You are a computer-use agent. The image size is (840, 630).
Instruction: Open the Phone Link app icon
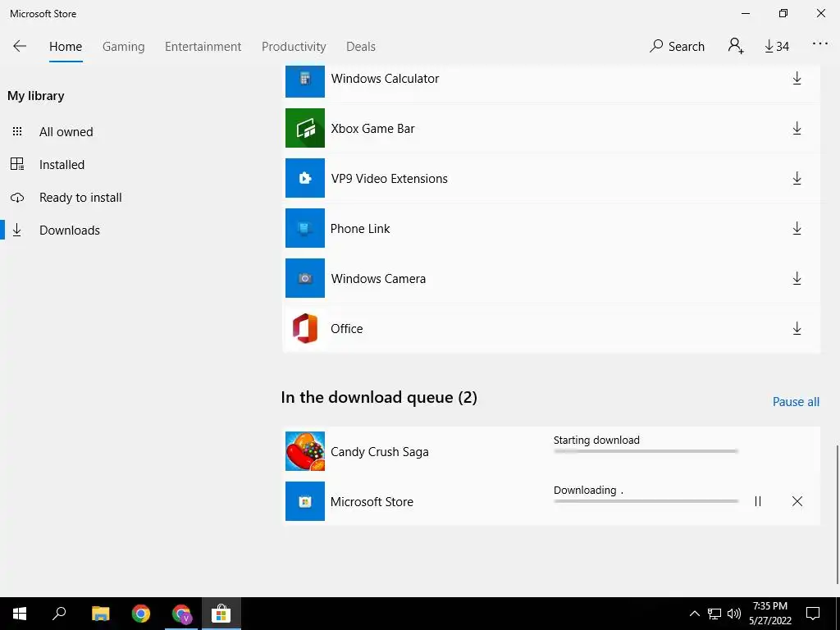305,228
